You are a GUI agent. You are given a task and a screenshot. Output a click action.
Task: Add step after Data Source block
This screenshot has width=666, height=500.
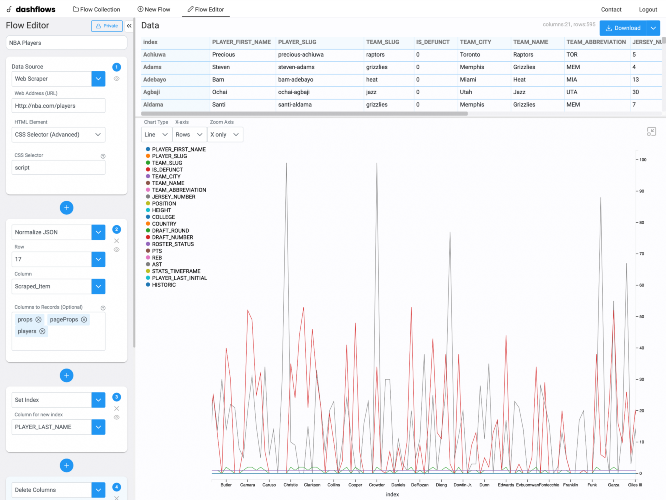(x=66, y=208)
